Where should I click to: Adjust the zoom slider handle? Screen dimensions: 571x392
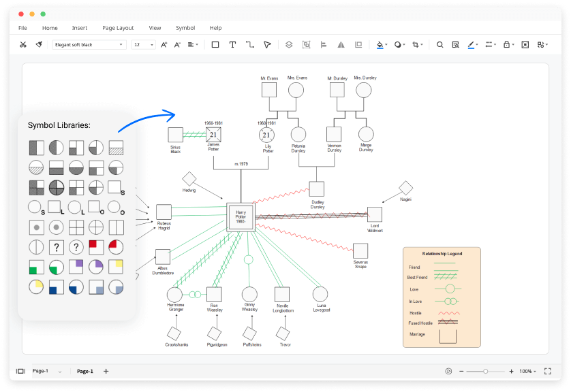click(x=485, y=372)
